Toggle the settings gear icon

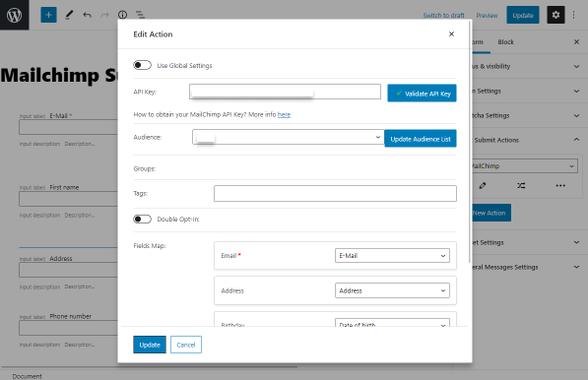pos(555,15)
